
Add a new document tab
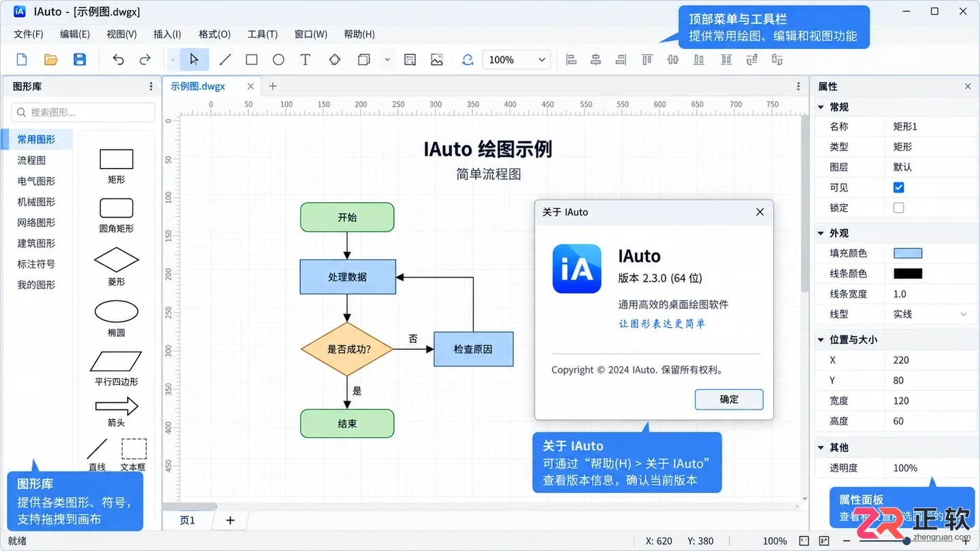click(273, 86)
